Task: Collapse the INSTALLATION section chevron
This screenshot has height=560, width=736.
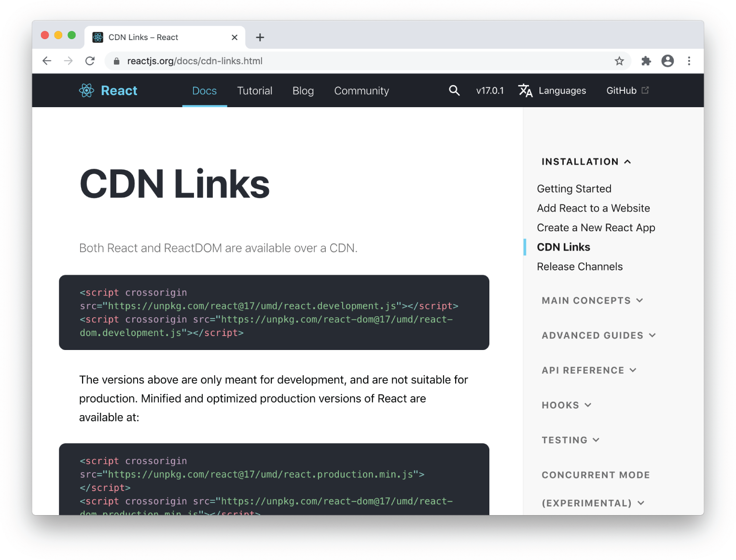Action: coord(627,162)
